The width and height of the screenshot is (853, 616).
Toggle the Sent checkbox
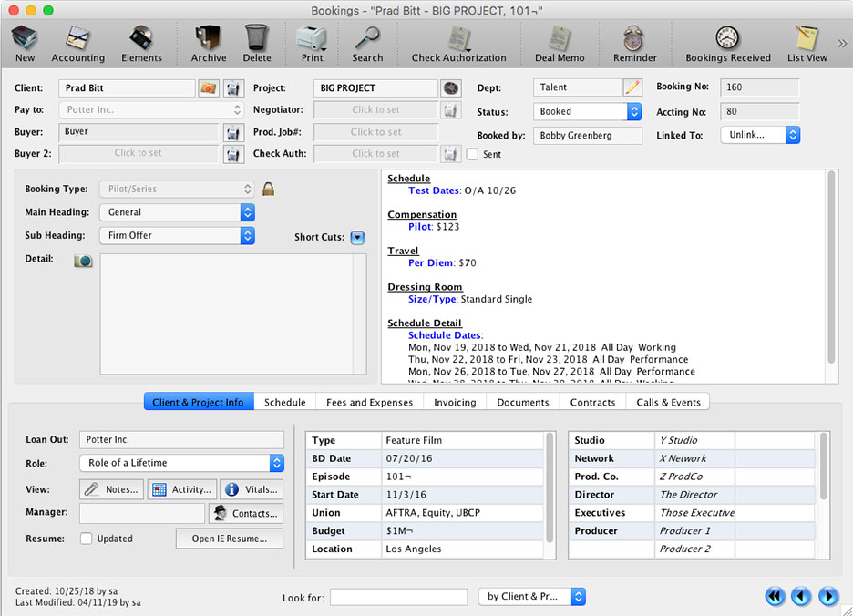(x=472, y=155)
